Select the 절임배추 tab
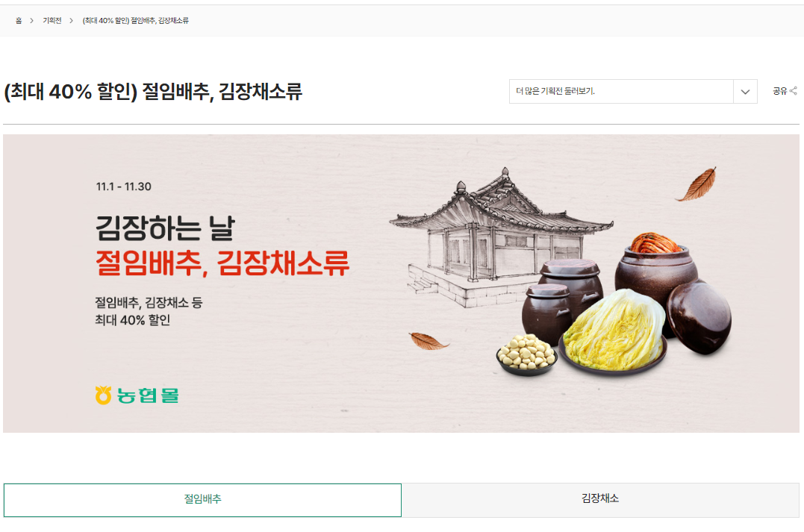This screenshot has width=804, height=532. pyautogui.click(x=202, y=500)
